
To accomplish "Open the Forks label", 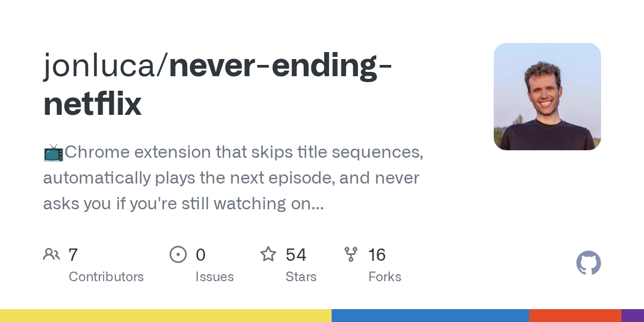I will pos(385,277).
